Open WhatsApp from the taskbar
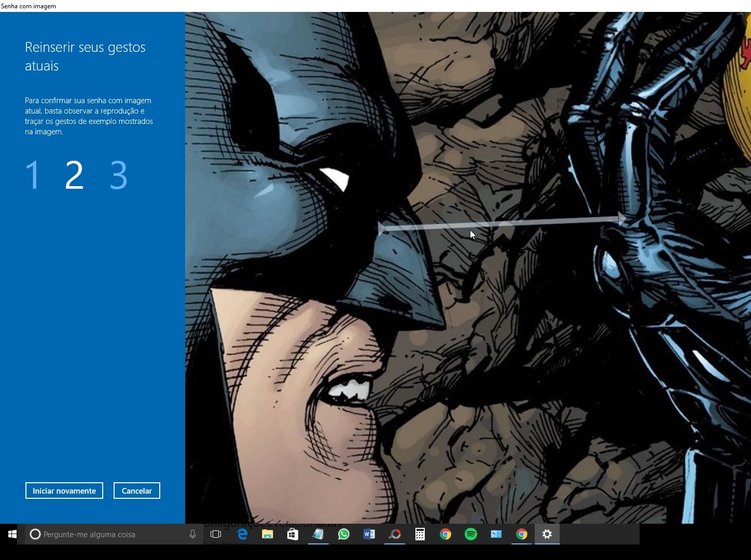The height and width of the screenshot is (560, 751). point(343,534)
